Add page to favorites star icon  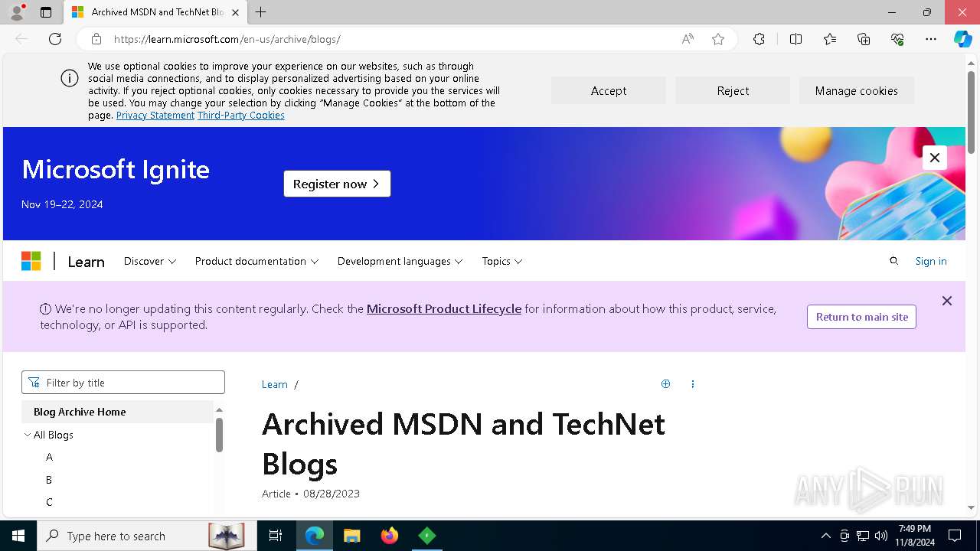(718, 39)
